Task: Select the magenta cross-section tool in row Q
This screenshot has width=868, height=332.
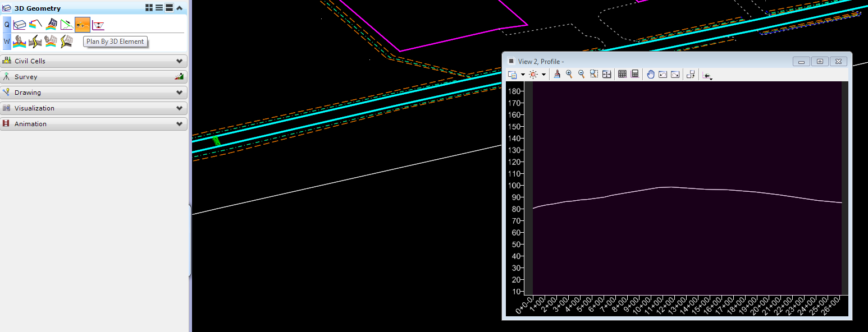Action: (x=98, y=25)
